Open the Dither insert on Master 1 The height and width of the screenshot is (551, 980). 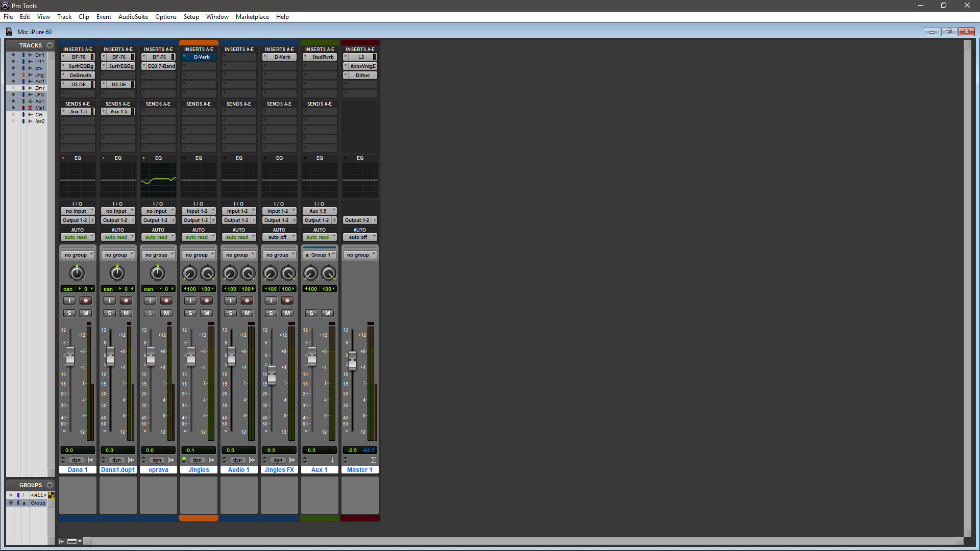[x=363, y=76]
